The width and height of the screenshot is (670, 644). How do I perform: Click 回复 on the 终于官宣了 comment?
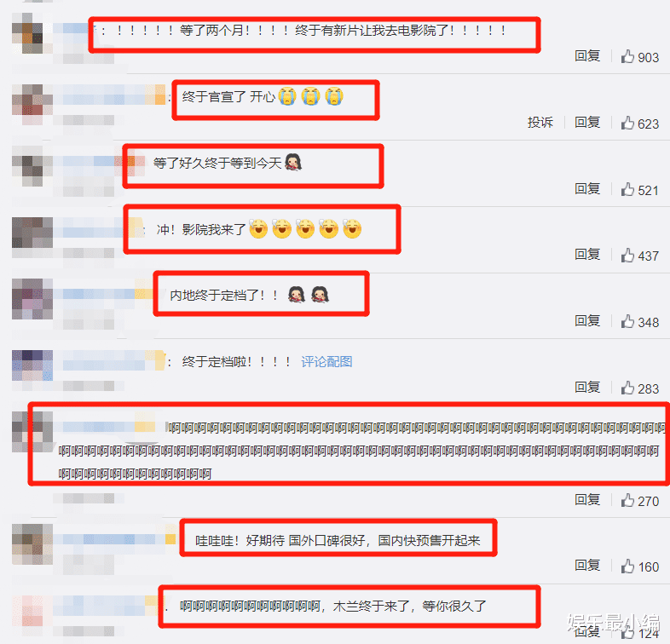[x=587, y=123]
